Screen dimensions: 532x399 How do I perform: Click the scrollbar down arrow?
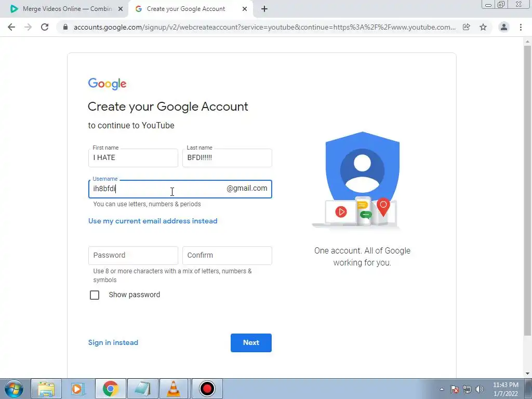pos(527,374)
